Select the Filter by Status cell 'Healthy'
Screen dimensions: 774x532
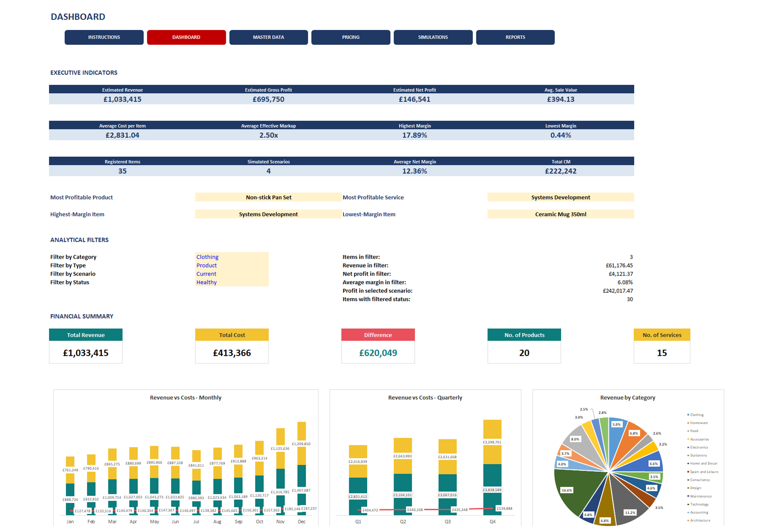coord(232,282)
